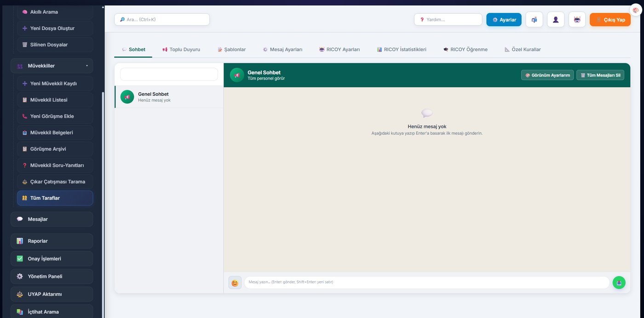
Task: Open the emoji picker button
Action: pyautogui.click(x=235, y=283)
